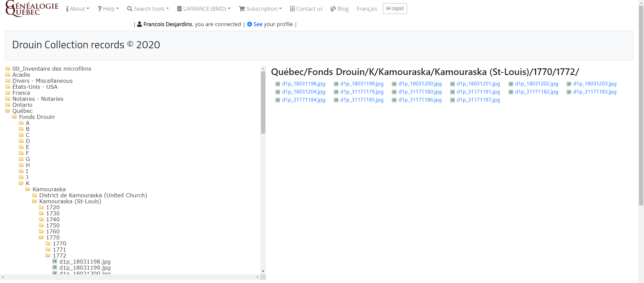
Task: Select d1p_18031198.jpg in the tree
Action: [x=85, y=262]
